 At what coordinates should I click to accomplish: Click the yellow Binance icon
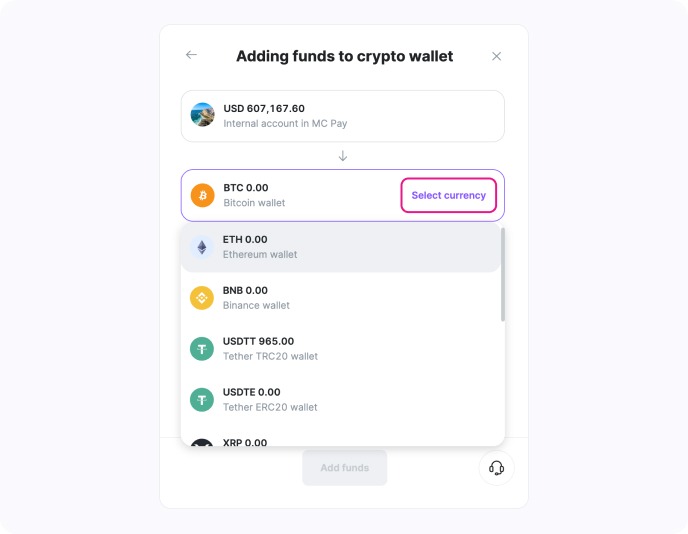pyautogui.click(x=202, y=298)
